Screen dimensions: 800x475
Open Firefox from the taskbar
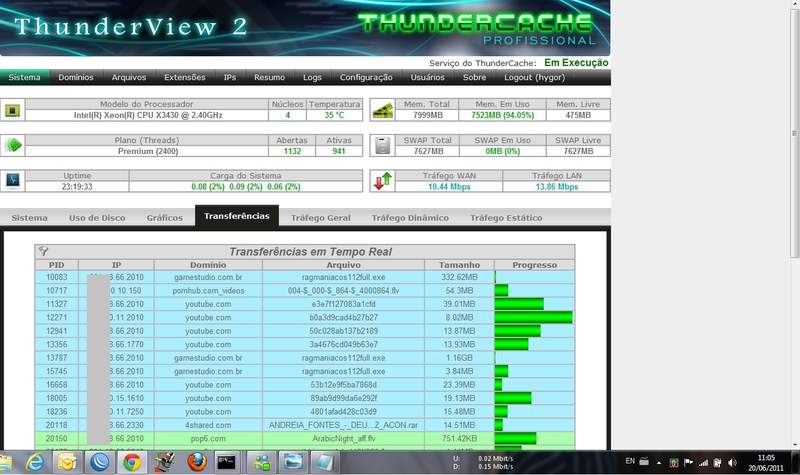[197, 463]
